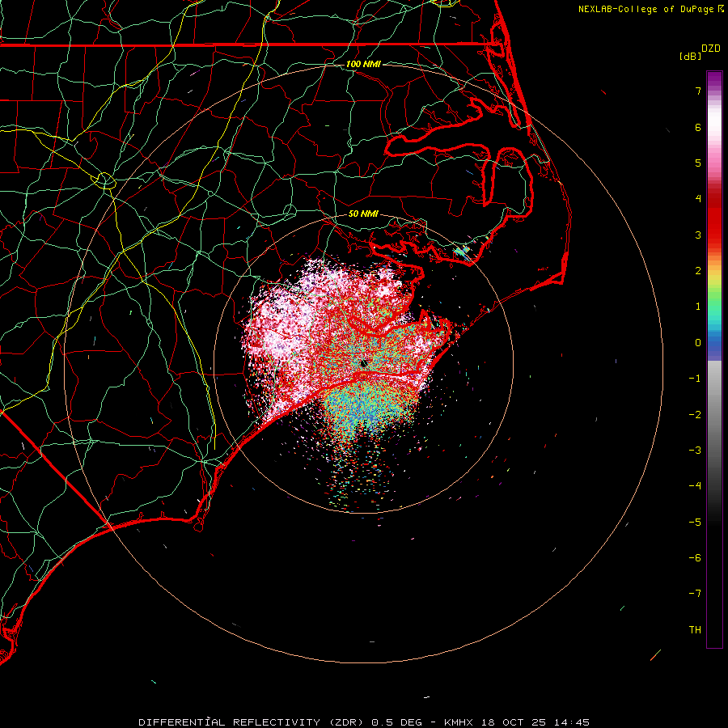
Task: Click the "DIFFERENTIAL REFLECTIVITY (ZDR)" caption text
Action: click(252, 722)
